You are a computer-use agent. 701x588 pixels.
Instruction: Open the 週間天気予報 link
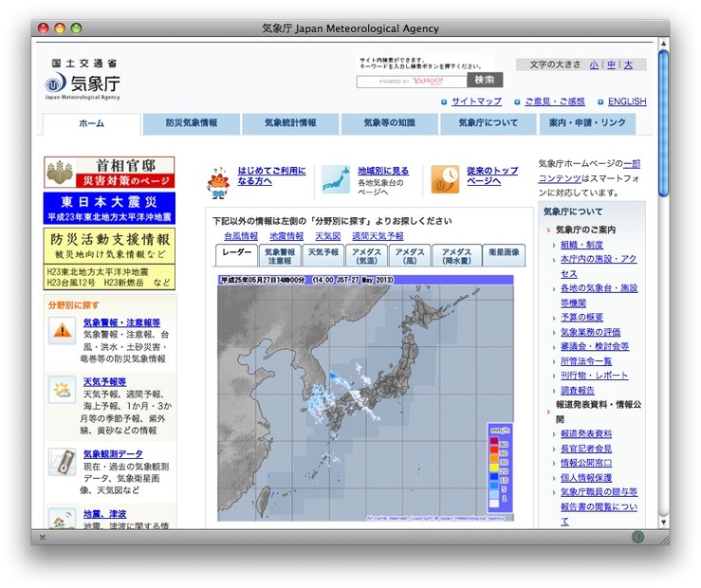click(378, 236)
